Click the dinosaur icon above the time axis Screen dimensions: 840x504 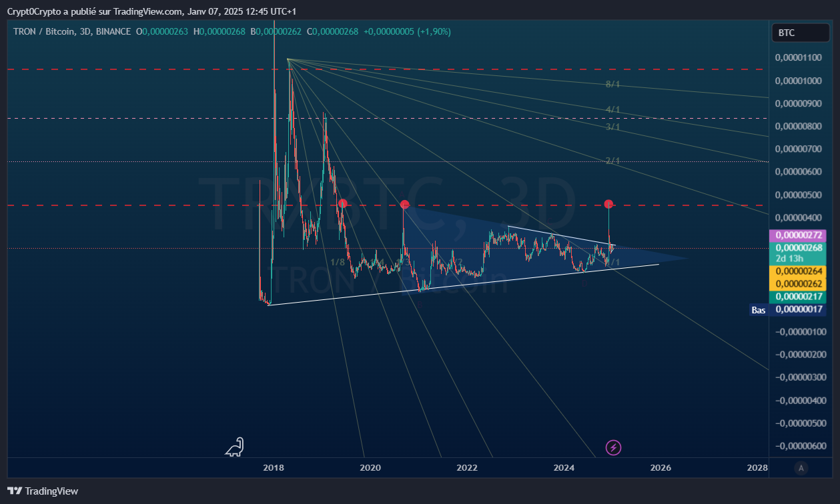point(234,447)
